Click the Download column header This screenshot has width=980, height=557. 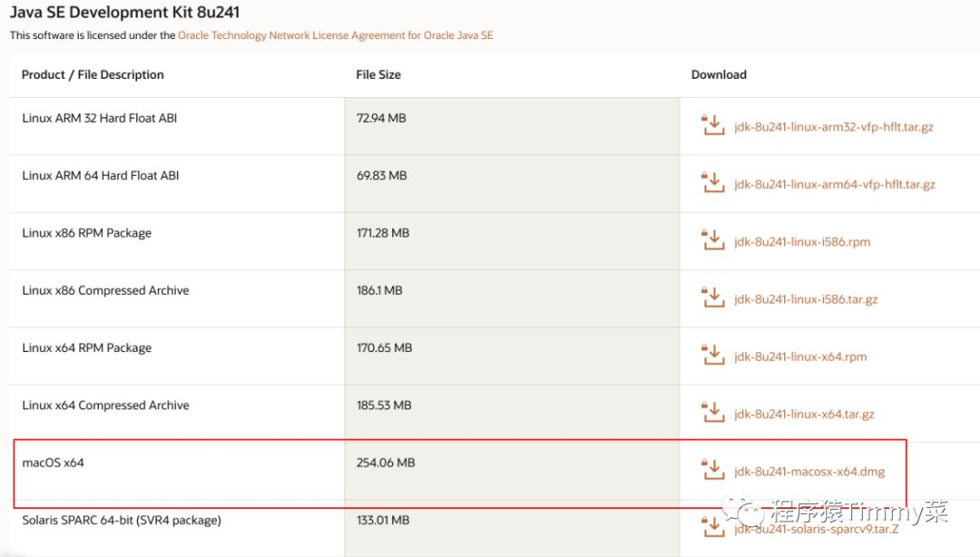(719, 74)
